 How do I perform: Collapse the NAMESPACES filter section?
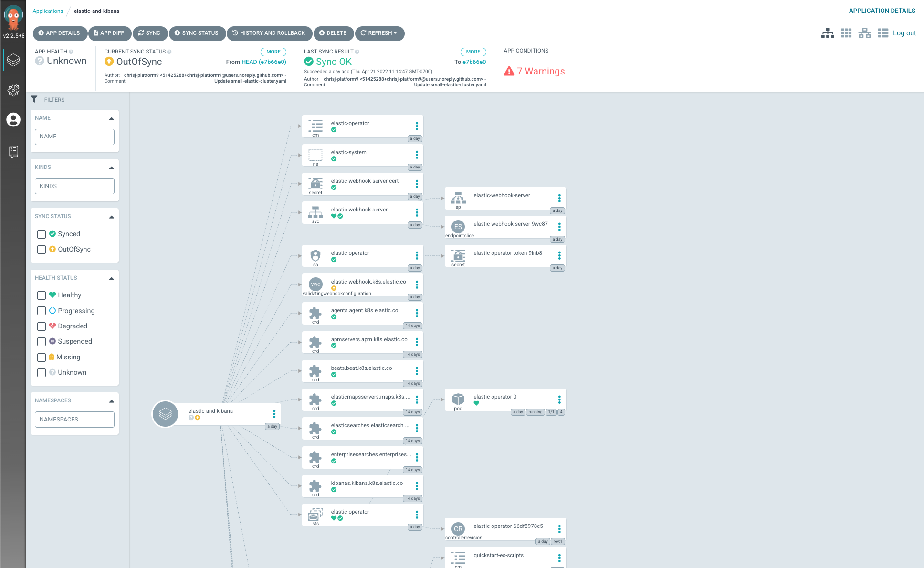tap(112, 401)
